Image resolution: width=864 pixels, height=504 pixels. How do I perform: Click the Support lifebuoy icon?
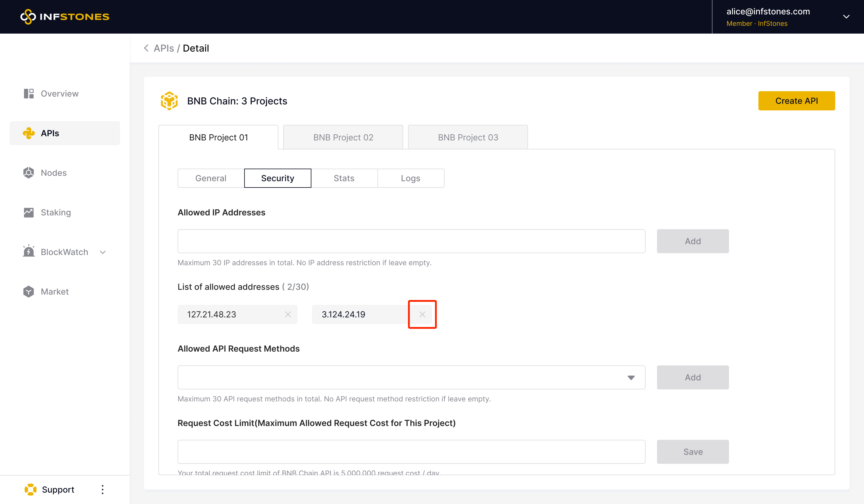pyautogui.click(x=31, y=489)
